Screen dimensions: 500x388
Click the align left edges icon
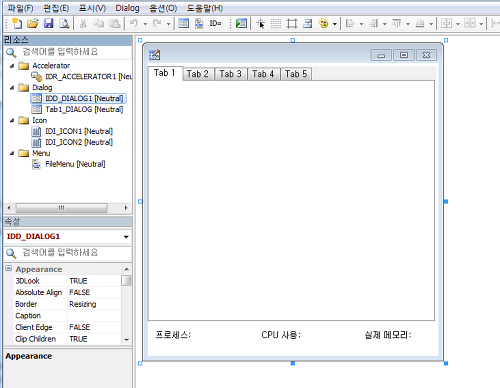click(x=350, y=23)
